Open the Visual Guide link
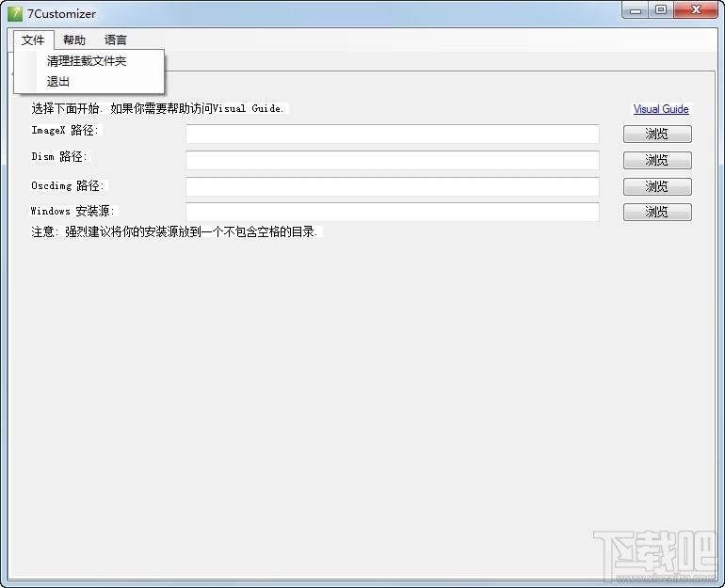This screenshot has width=725, height=588. [661, 109]
